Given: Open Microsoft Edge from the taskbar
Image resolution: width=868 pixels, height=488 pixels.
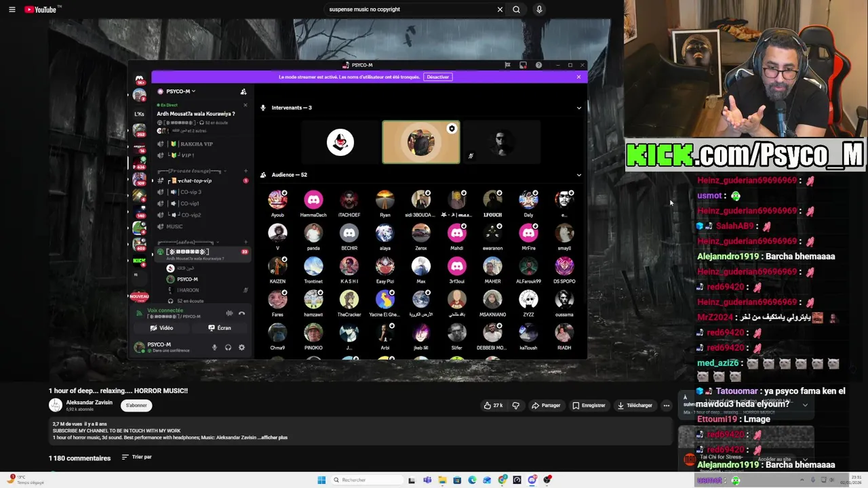Looking at the screenshot, I should coord(472,480).
